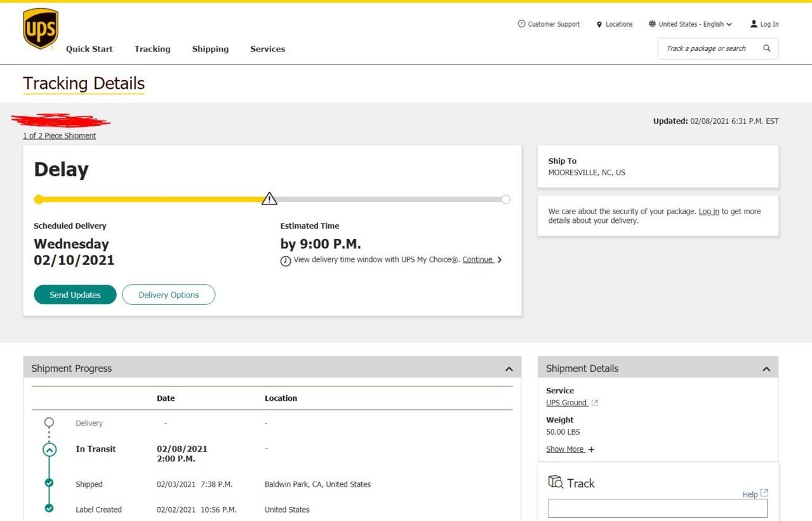This screenshot has height=521, width=812.
Task: Click the Shipped green checkmark icon
Action: point(50,483)
